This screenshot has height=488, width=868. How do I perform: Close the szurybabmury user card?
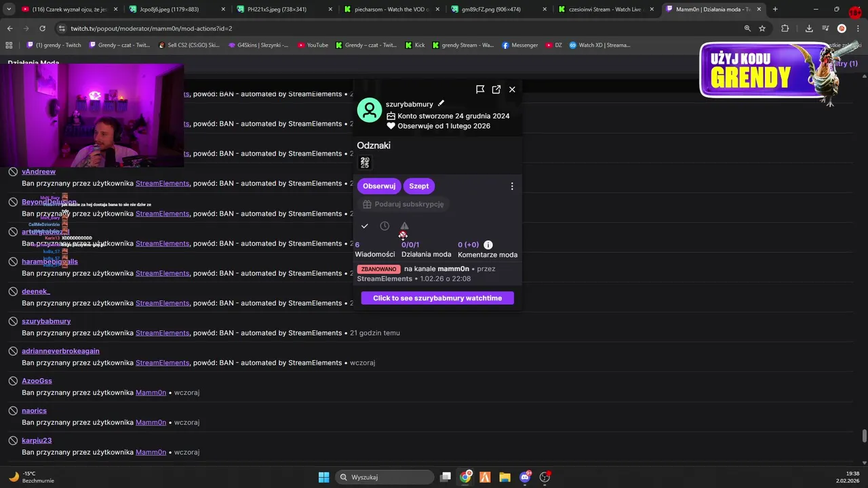point(512,89)
